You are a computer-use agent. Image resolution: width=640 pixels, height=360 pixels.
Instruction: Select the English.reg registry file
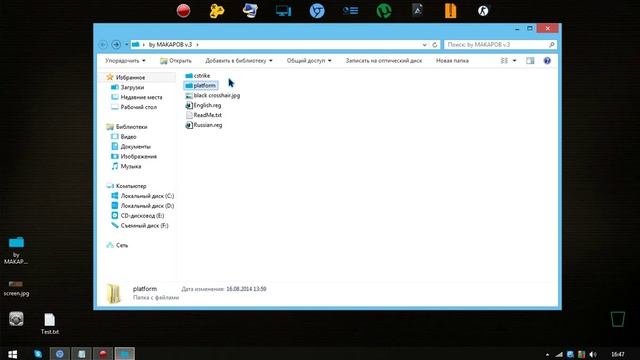(x=203, y=105)
